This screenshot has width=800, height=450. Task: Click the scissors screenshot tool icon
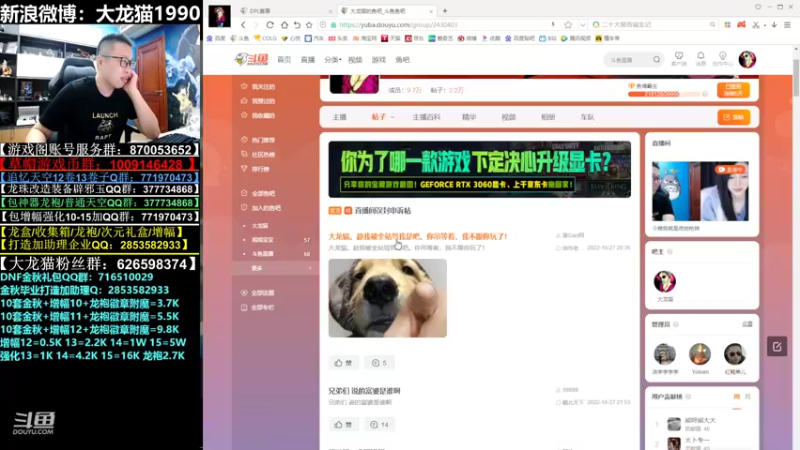point(756,24)
